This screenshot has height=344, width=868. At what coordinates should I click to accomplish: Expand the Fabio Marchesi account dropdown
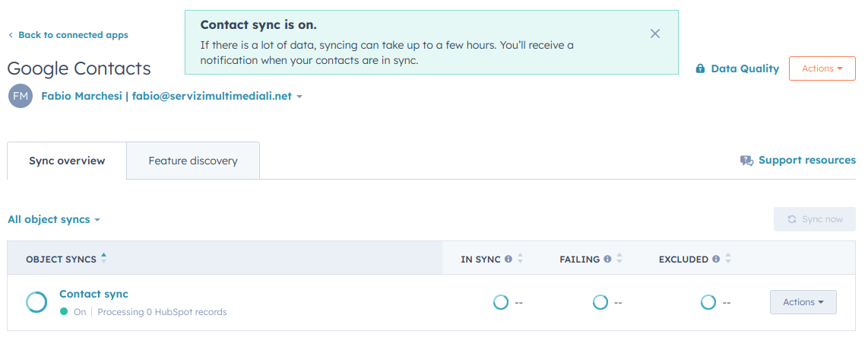pyautogui.click(x=172, y=96)
